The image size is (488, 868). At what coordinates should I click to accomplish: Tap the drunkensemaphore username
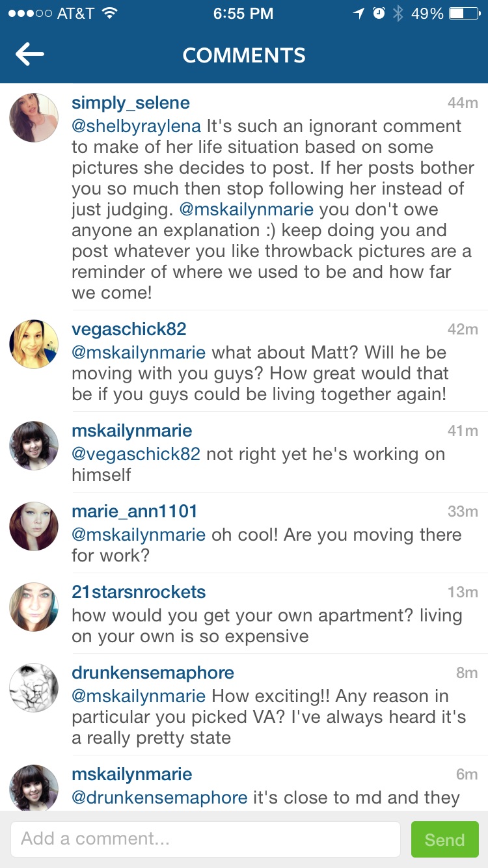(153, 673)
